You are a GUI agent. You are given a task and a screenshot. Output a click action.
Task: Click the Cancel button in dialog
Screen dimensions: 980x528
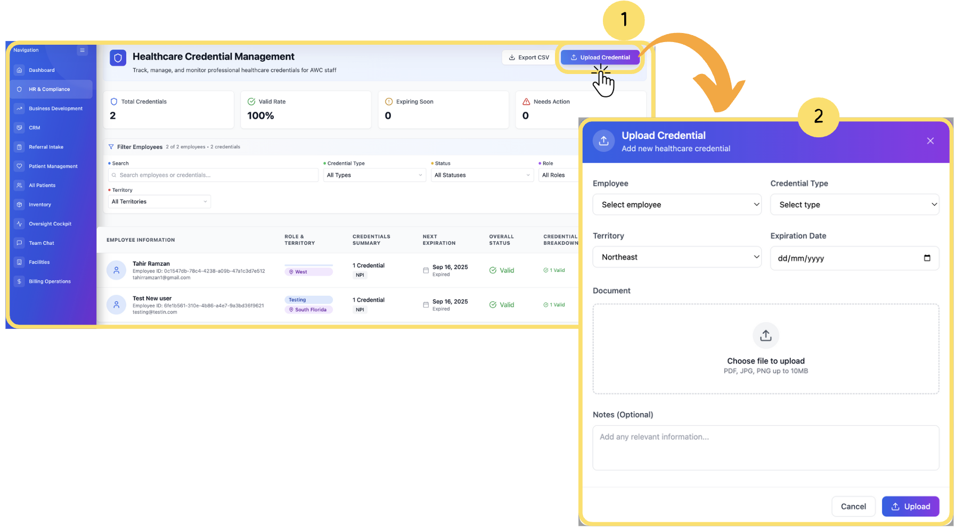click(x=853, y=506)
